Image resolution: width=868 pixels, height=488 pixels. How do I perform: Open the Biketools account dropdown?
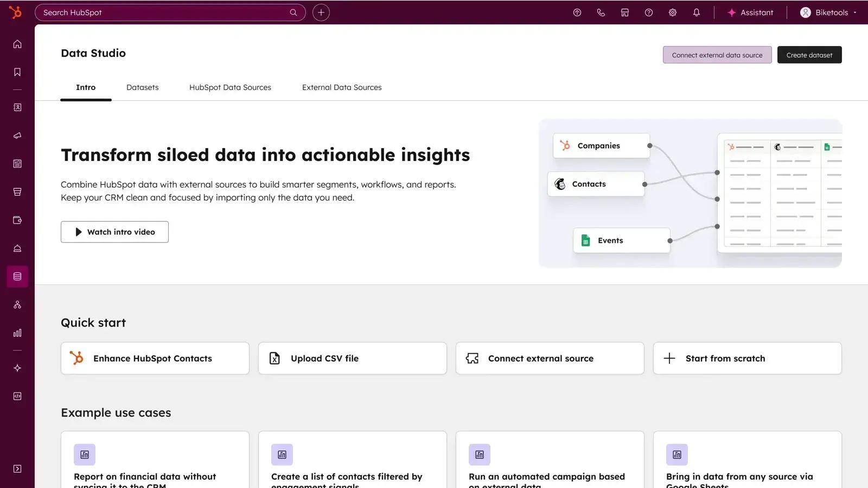click(x=828, y=12)
